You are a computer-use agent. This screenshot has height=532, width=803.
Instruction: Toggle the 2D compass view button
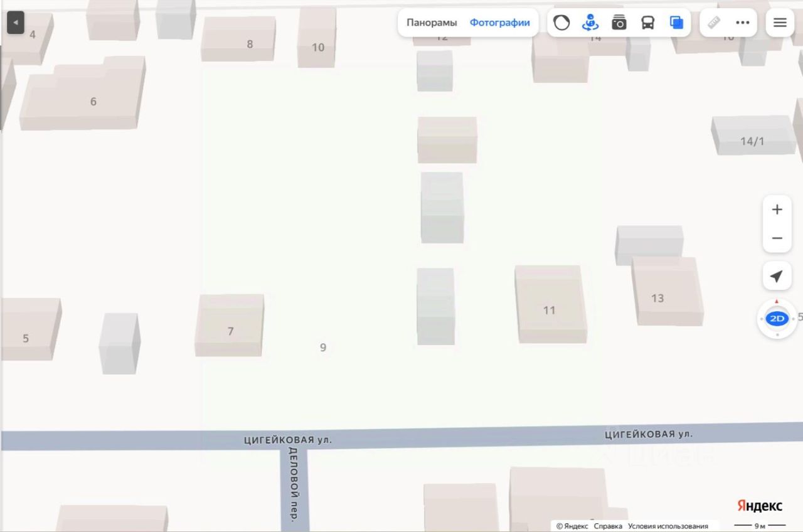[777, 319]
